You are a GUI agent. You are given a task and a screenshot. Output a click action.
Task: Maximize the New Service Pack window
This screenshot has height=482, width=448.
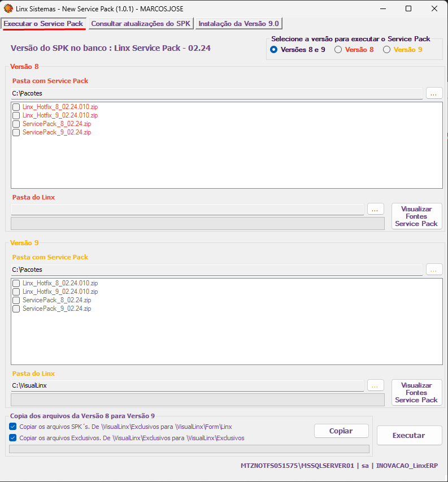(408, 8)
